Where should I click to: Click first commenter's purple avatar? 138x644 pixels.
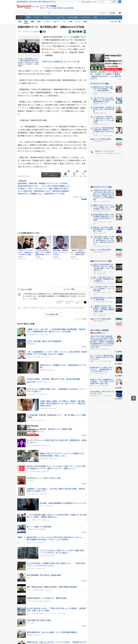(x=19, y=295)
